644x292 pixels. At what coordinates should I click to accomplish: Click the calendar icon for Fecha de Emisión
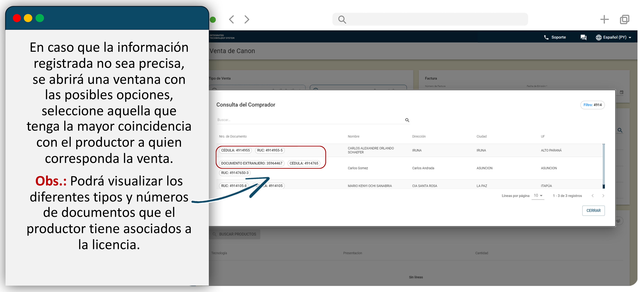coord(621,92)
